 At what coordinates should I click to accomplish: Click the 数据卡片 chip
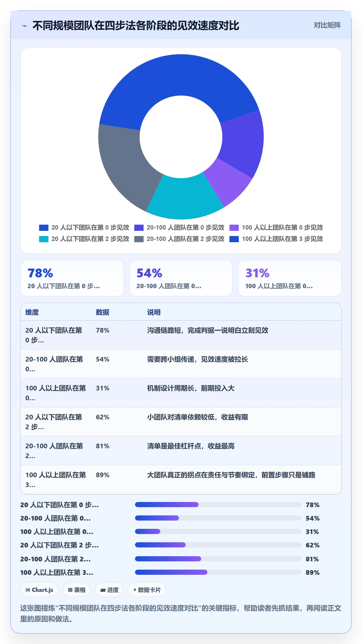[147, 590]
